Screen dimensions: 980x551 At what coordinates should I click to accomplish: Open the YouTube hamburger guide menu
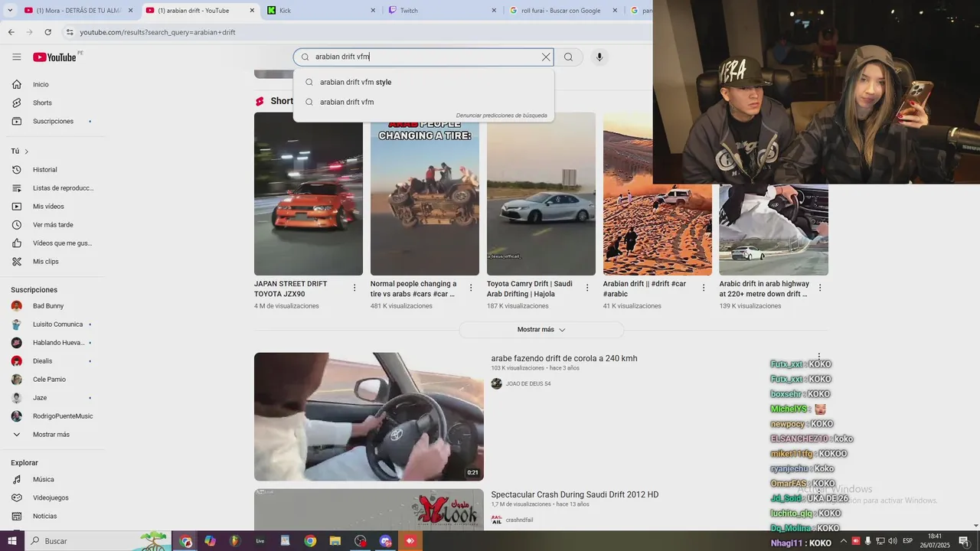(x=17, y=57)
